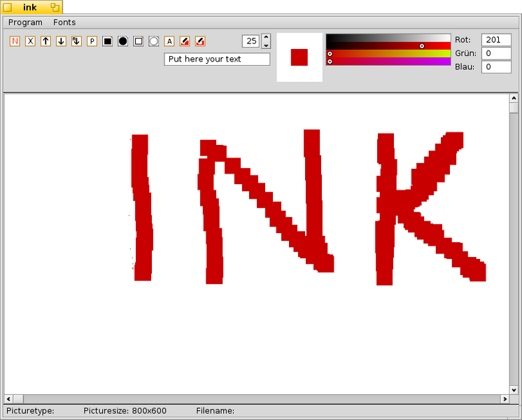Decrease brush size with the down stepper arrow
Viewport: 522px width, 420px height.
click(266, 45)
